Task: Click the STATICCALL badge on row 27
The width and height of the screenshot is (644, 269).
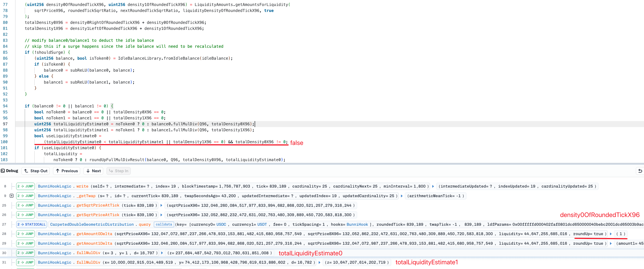Action: click(x=32, y=224)
